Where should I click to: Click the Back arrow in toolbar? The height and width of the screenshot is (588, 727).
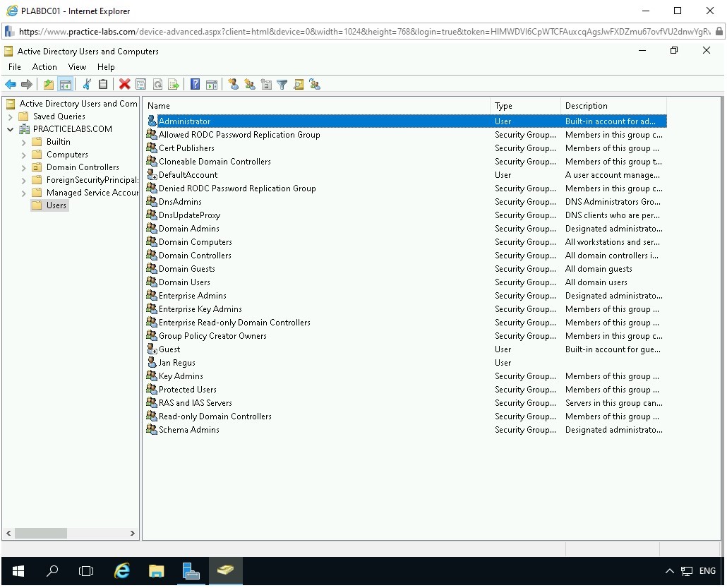(x=11, y=85)
